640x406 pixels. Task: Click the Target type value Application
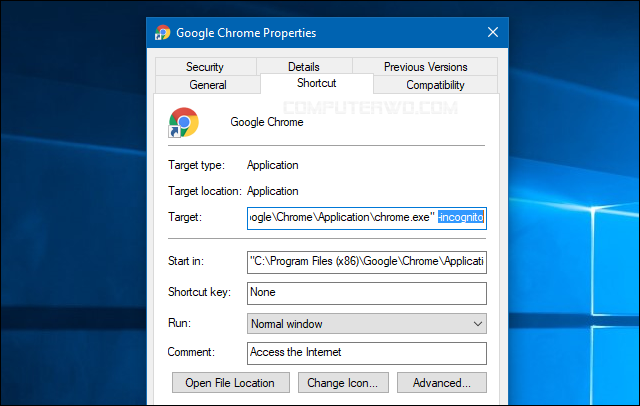[273, 165]
